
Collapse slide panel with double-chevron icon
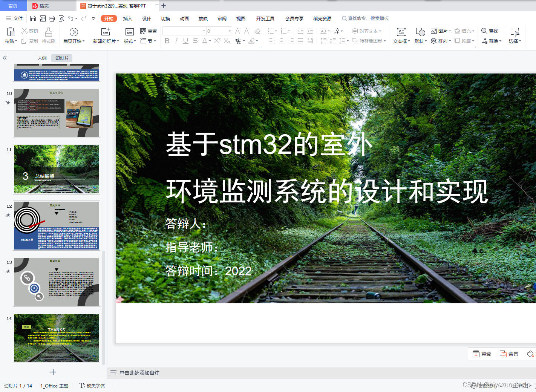[x=5, y=58]
